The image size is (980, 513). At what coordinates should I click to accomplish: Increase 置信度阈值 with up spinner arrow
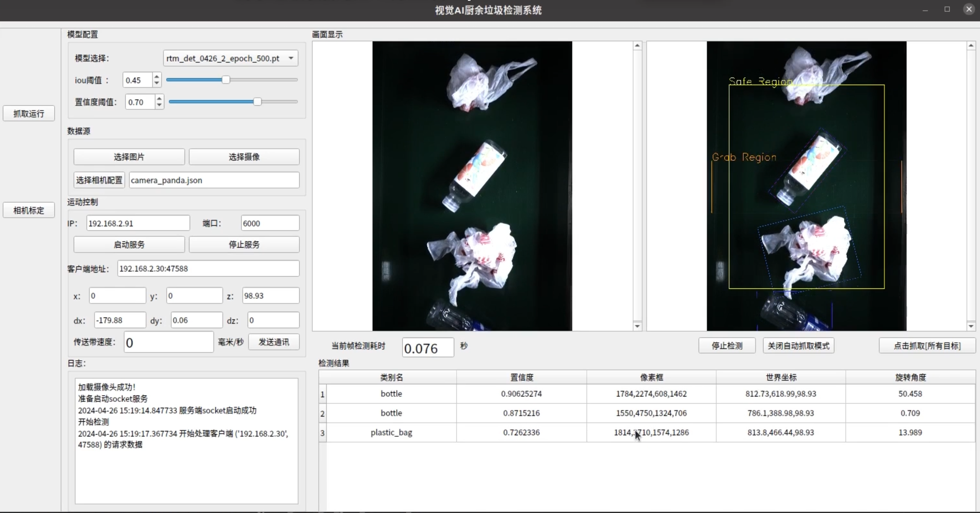(x=159, y=99)
